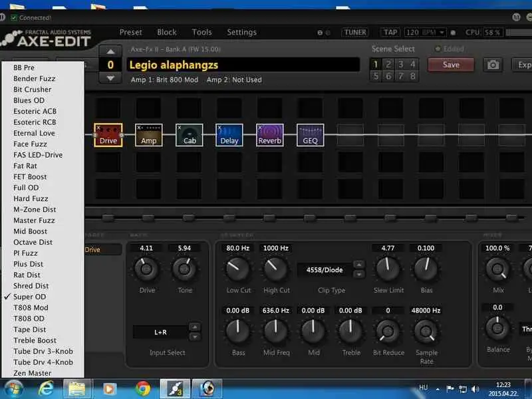
Task: Open the Settings menu
Action: pos(241,32)
